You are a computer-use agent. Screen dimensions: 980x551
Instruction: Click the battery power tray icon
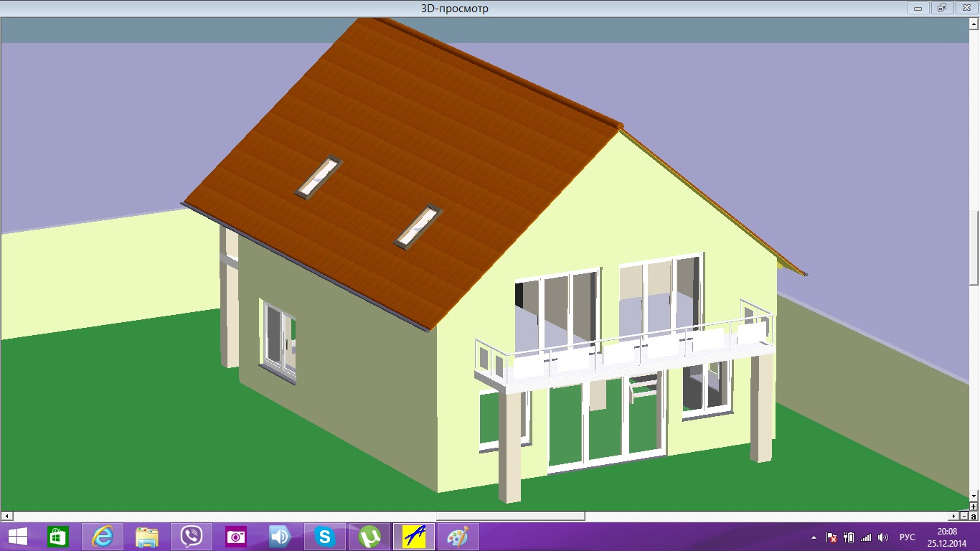point(849,537)
